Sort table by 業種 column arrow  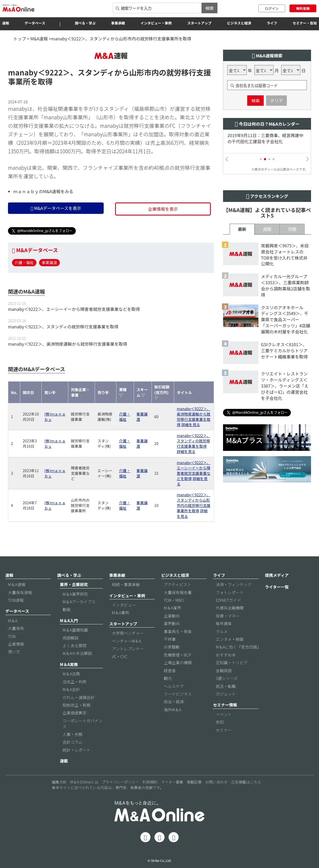[121, 395]
